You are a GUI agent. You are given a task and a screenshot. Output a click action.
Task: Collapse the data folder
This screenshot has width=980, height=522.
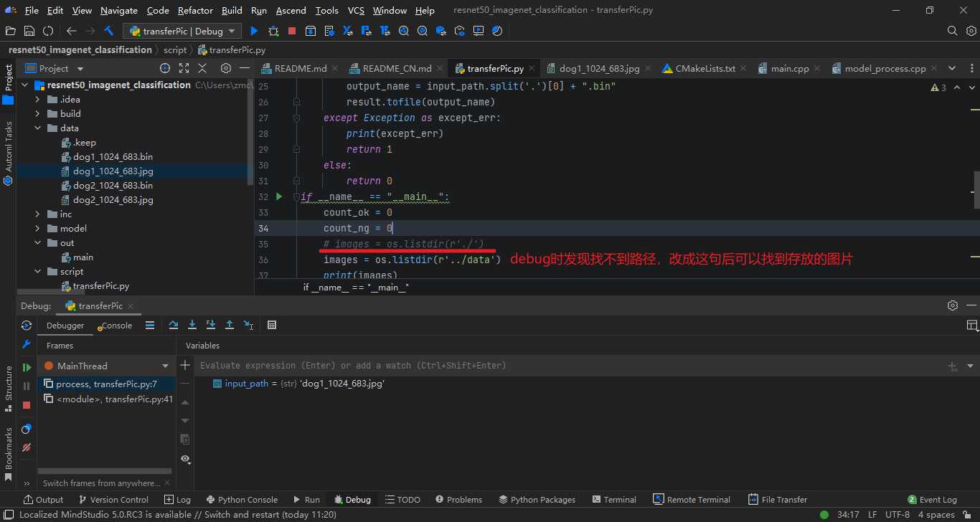37,128
